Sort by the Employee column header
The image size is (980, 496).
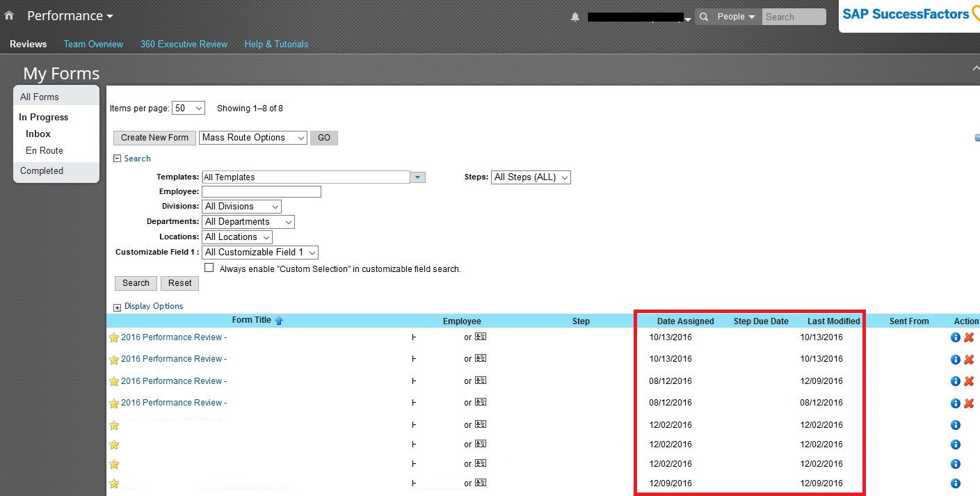click(x=462, y=321)
